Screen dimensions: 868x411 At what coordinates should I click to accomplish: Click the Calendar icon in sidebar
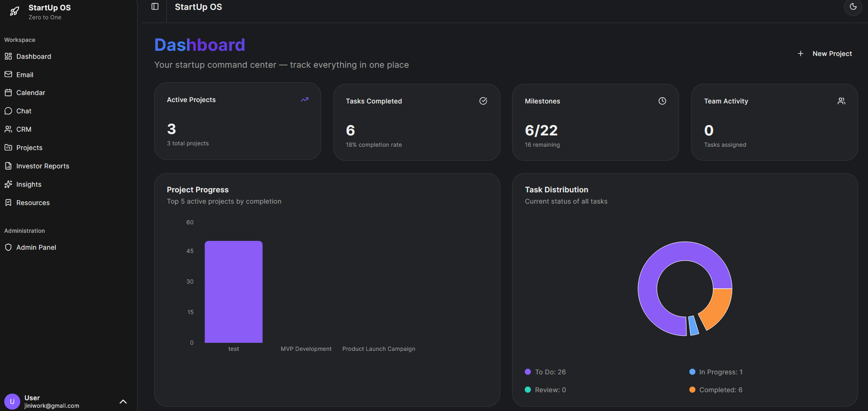8,93
